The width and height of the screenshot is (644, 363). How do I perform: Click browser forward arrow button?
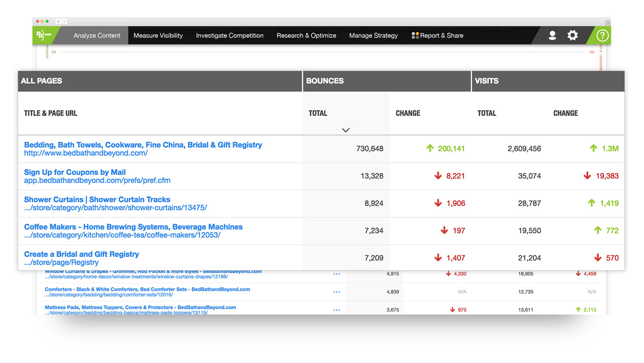point(64,22)
